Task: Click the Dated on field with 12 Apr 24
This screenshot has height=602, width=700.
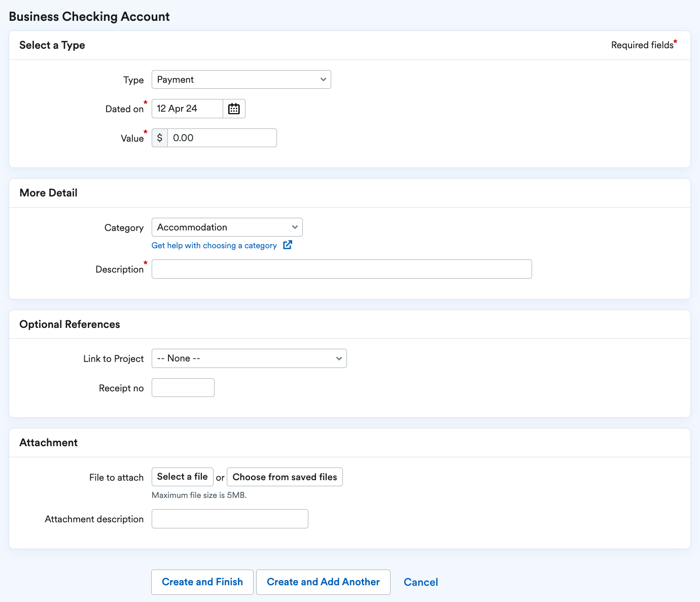Action: 187,109
